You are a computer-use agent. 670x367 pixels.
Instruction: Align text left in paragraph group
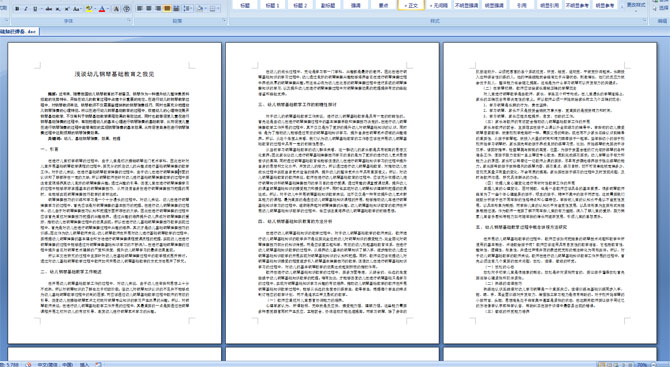pos(140,9)
